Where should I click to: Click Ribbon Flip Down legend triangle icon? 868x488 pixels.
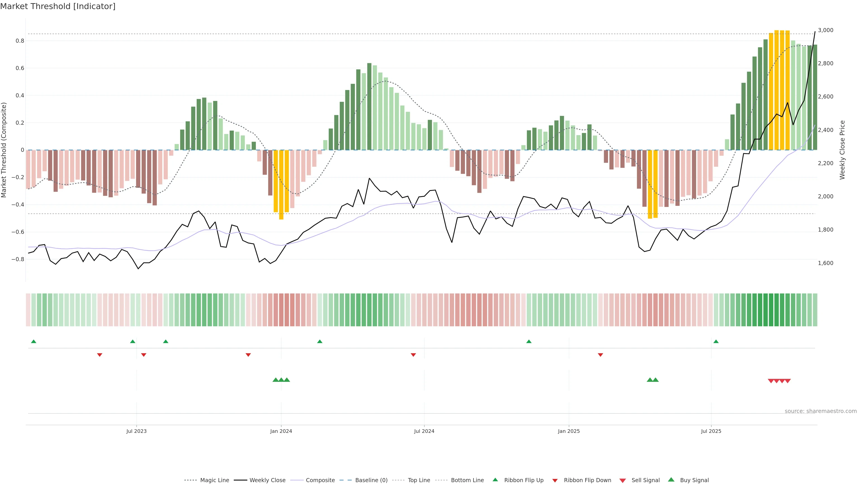[555, 481]
